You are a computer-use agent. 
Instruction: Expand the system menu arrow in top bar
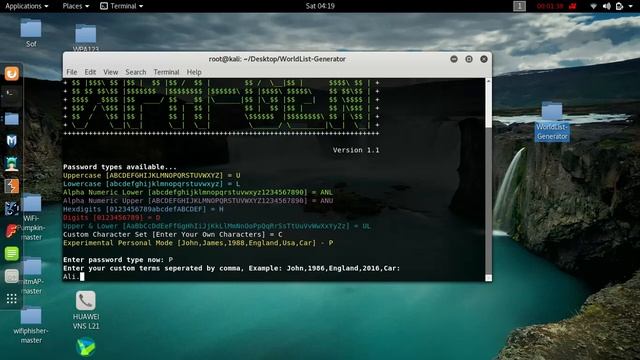click(631, 6)
